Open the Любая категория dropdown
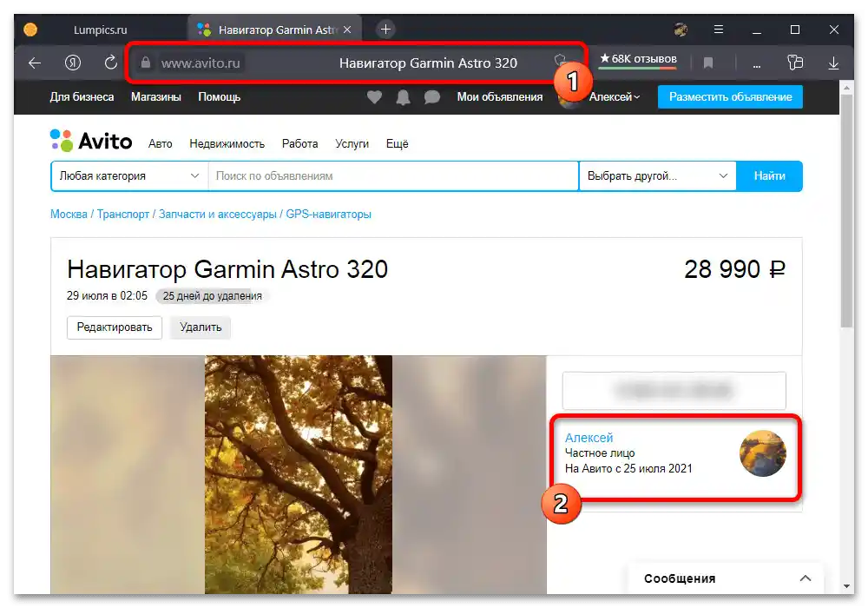 (x=129, y=176)
